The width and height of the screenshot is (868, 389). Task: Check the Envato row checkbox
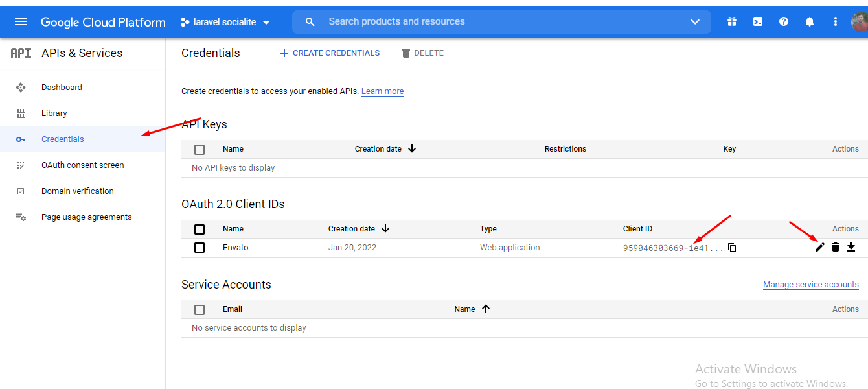coord(200,248)
